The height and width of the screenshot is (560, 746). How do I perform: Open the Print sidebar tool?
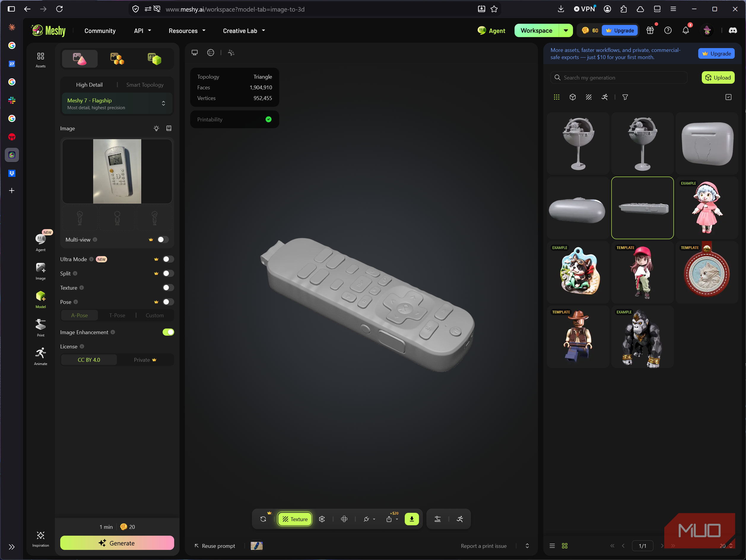click(x=40, y=328)
